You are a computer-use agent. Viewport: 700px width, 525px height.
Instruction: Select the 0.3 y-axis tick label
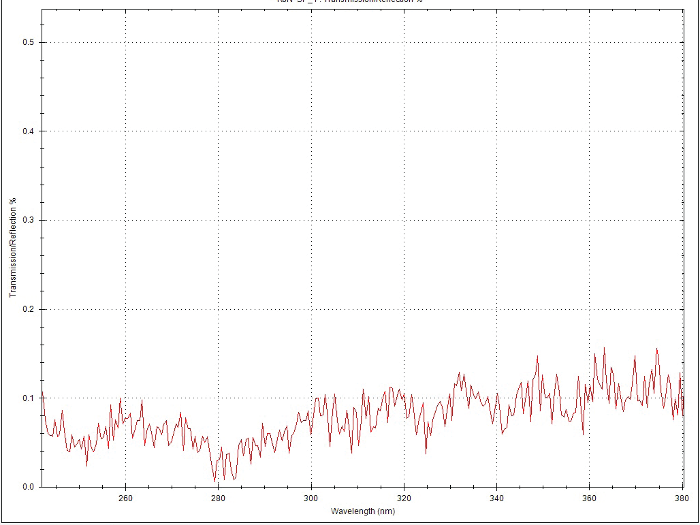coord(29,220)
